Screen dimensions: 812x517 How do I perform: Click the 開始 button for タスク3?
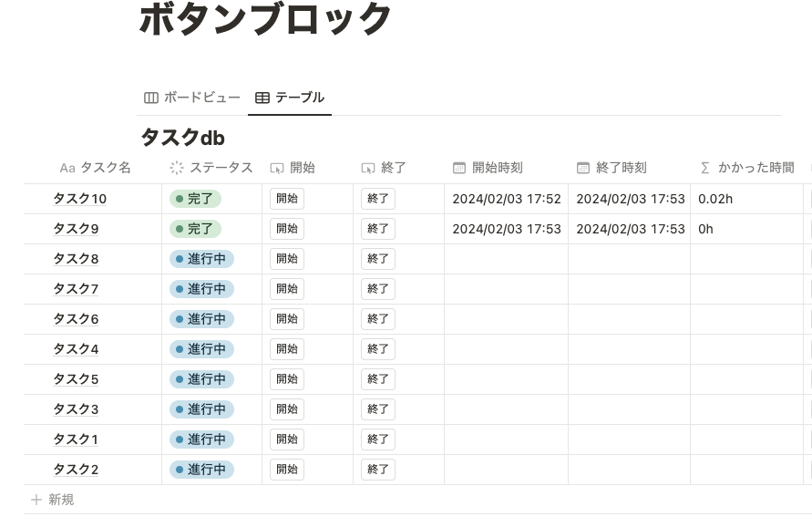[287, 408]
